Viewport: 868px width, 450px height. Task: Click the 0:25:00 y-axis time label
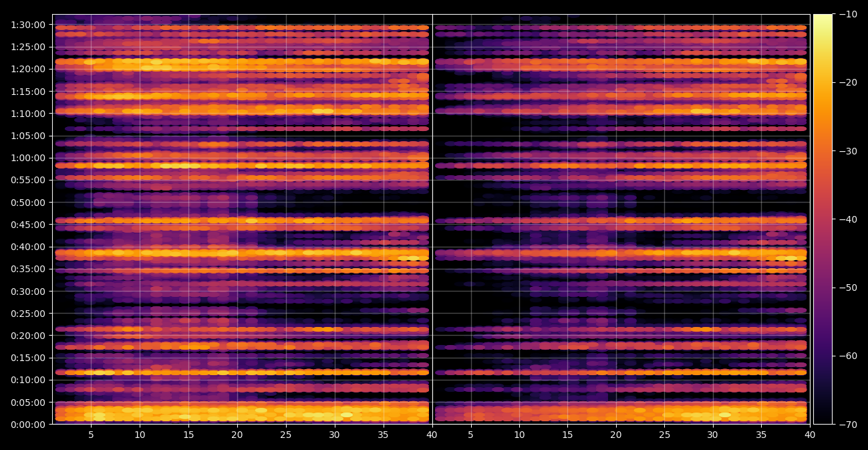point(29,313)
